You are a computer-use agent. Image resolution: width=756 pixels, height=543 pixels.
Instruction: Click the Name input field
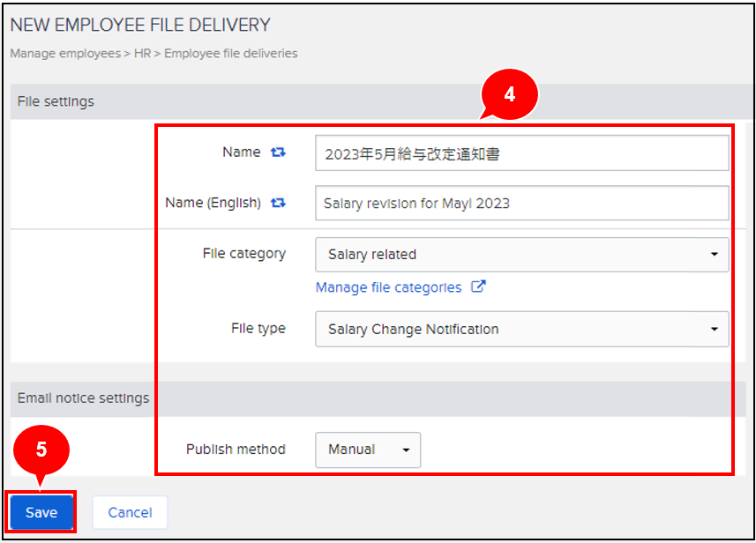tap(521, 153)
